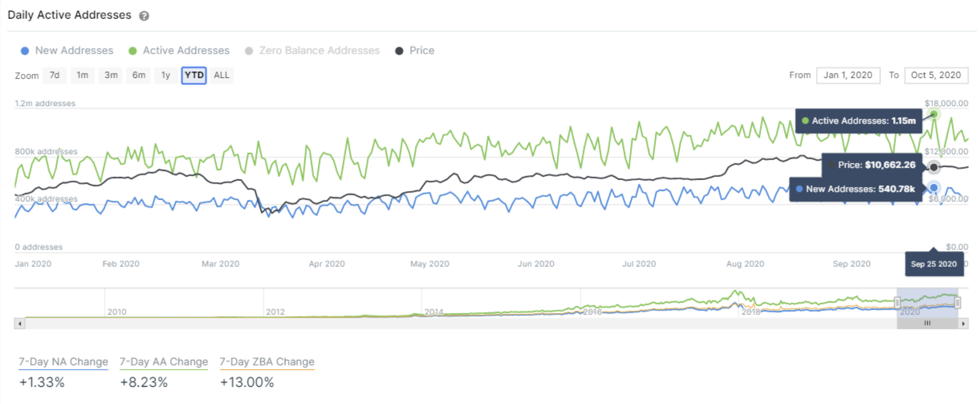Click the navigator right range handle

tap(957, 302)
